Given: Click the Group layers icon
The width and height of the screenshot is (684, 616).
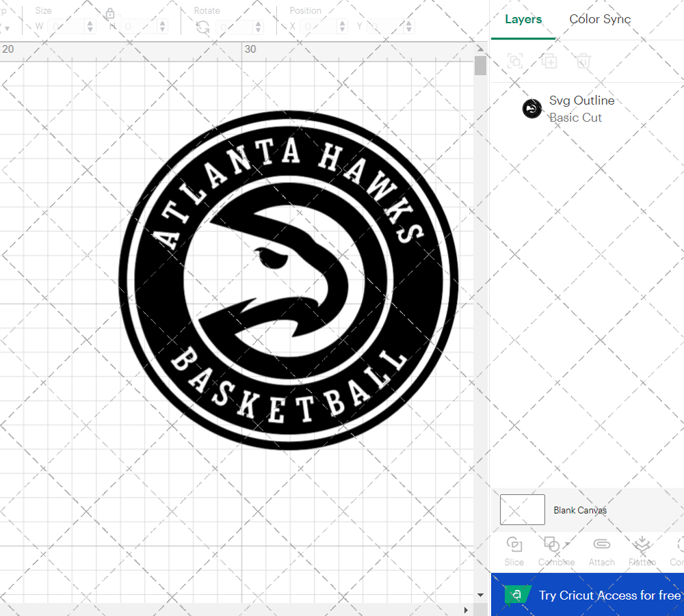Looking at the screenshot, I should click(515, 61).
